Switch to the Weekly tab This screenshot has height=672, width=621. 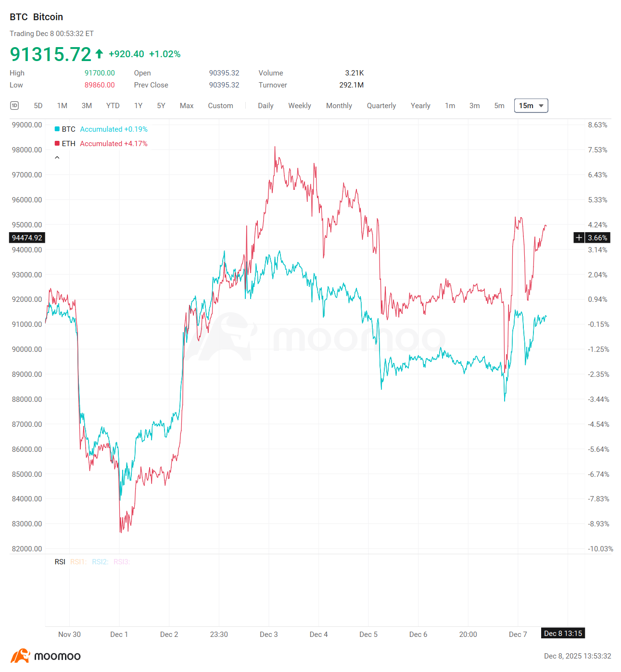pos(299,105)
